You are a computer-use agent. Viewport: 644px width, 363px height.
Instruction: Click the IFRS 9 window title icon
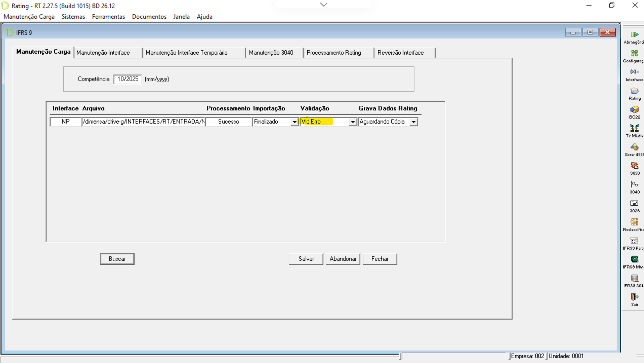10,32
